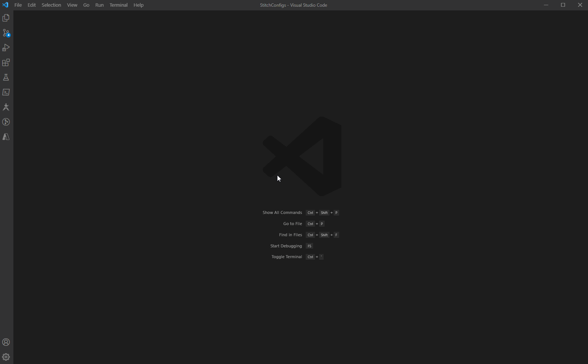Open the View menu

pos(72,5)
